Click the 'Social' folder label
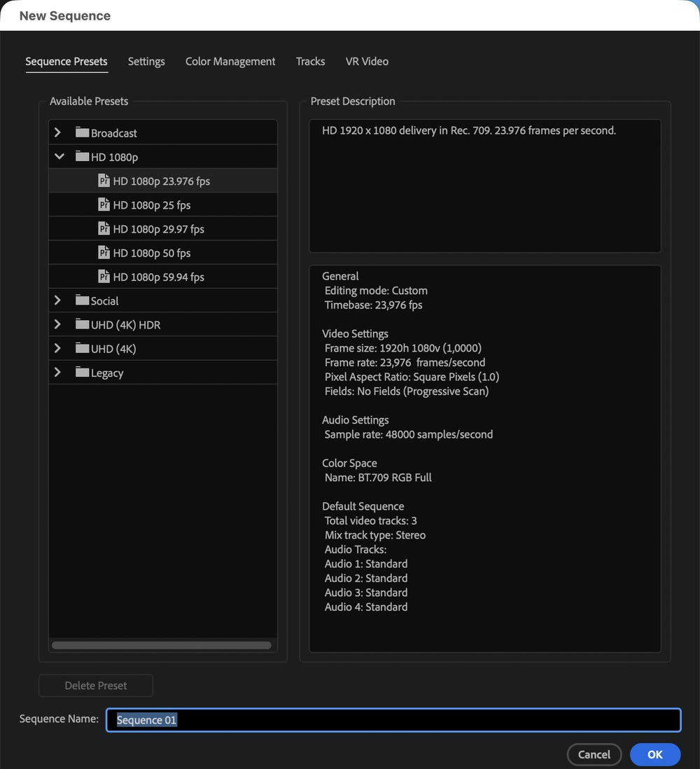 pyautogui.click(x=105, y=300)
